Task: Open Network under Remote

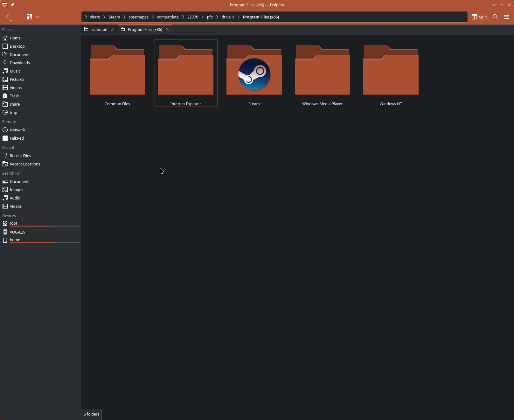Action: coord(40,130)
